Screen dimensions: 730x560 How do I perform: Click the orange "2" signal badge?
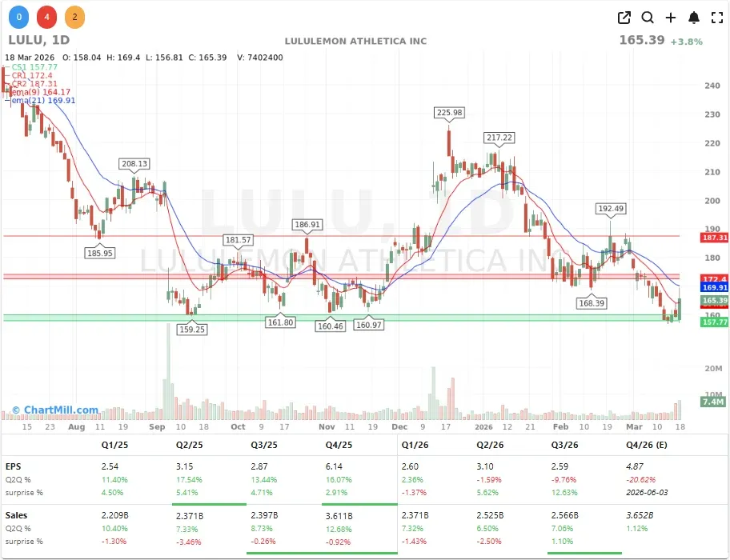(73, 16)
